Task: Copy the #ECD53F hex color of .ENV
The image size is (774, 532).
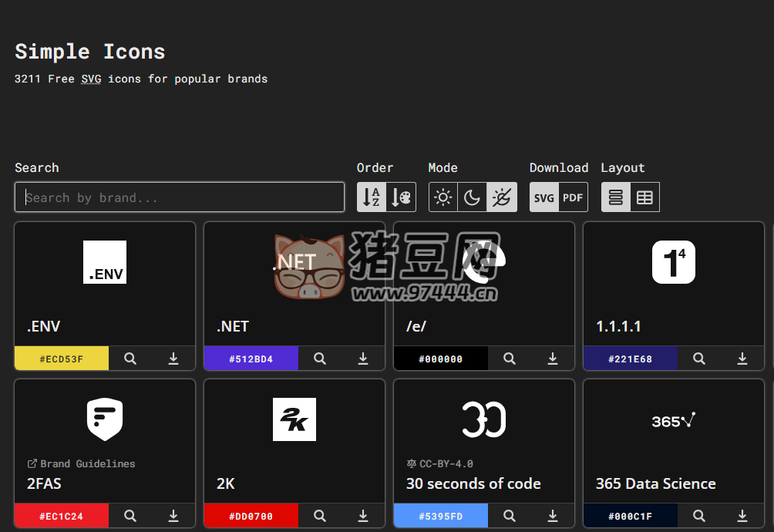Action: click(62, 358)
